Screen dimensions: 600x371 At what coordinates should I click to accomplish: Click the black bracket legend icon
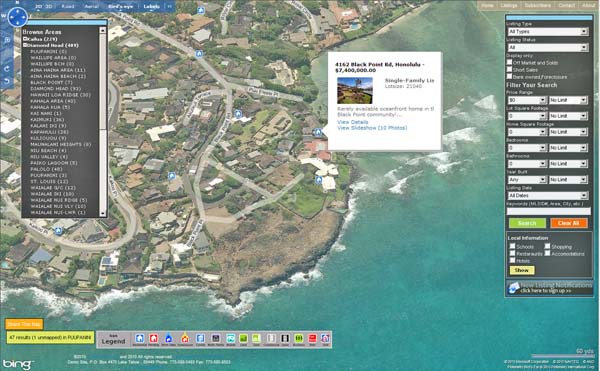pos(285,338)
